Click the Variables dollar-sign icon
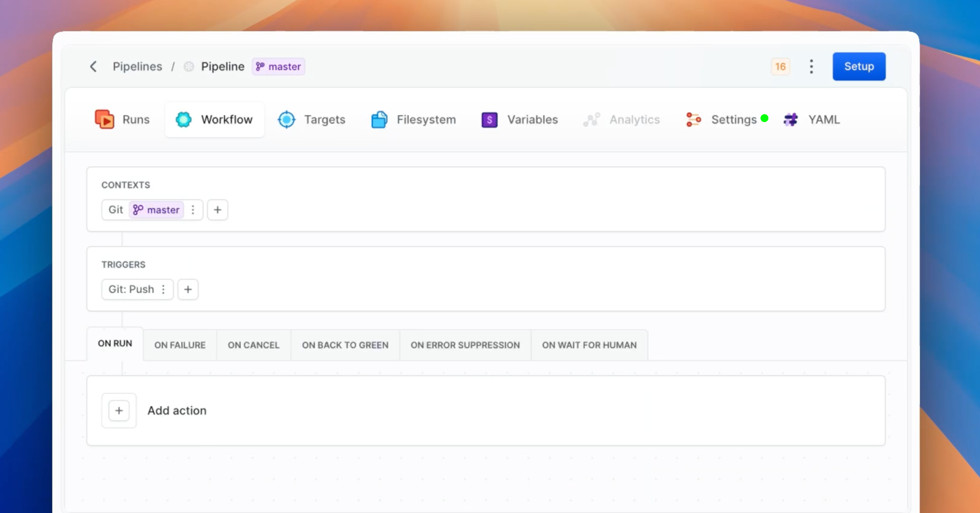The height and width of the screenshot is (513, 980). click(x=489, y=119)
